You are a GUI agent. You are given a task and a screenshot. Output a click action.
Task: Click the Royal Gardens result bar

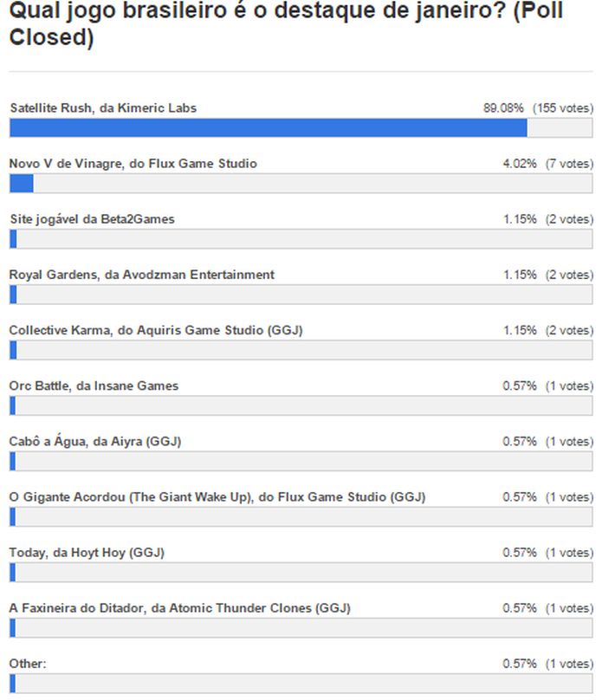(x=301, y=295)
